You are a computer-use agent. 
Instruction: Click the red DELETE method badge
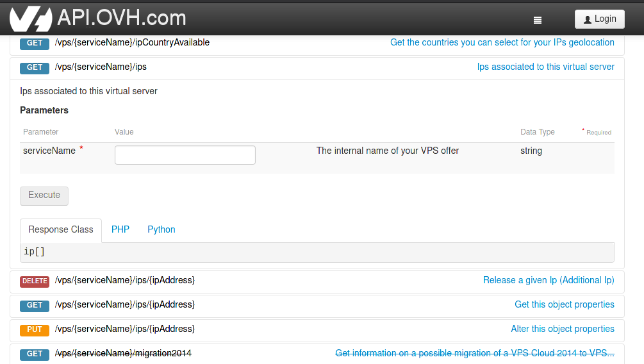tap(35, 281)
